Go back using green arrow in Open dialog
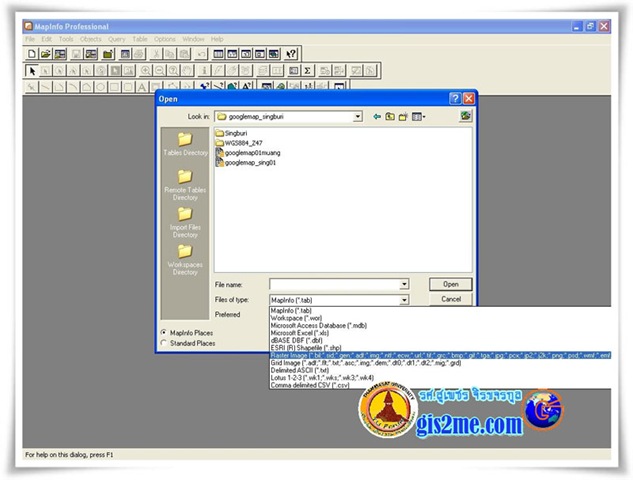 pyautogui.click(x=377, y=117)
